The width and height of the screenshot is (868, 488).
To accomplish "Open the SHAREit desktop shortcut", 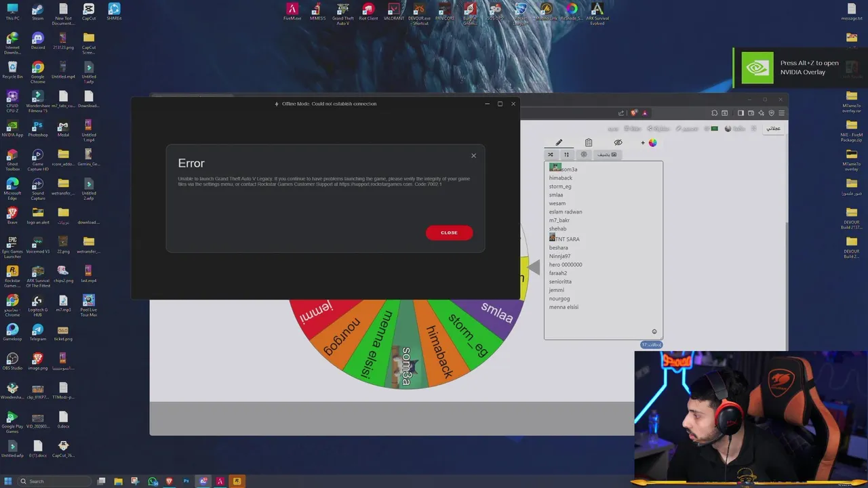I will [114, 12].
